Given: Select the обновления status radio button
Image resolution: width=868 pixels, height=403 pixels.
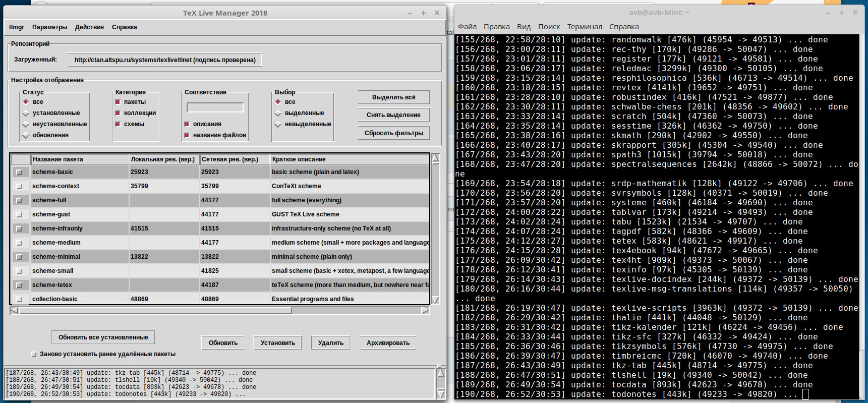Looking at the screenshot, I should click(26, 135).
